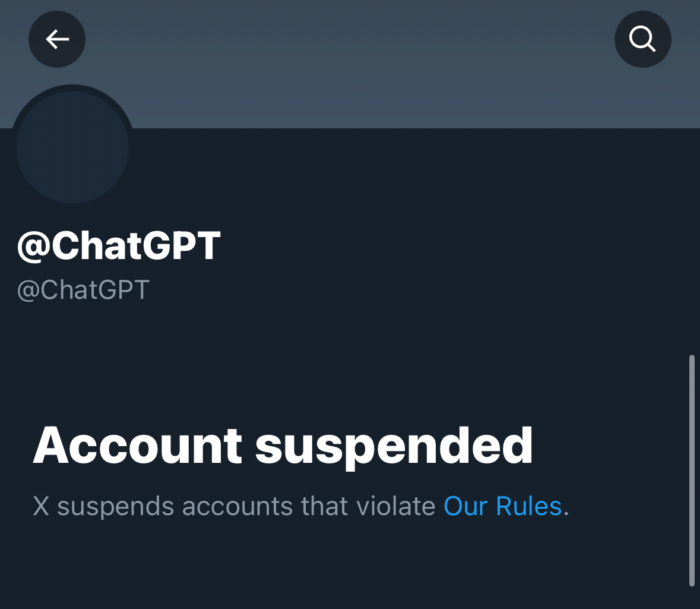Click the "@" symbol in the gray handle
This screenshot has height=609, width=700.
[x=28, y=291]
